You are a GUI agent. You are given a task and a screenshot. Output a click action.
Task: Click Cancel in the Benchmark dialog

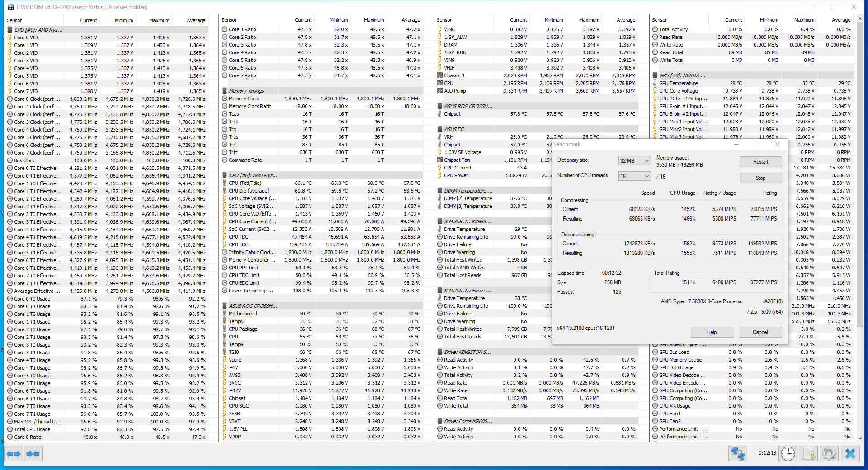(760, 332)
